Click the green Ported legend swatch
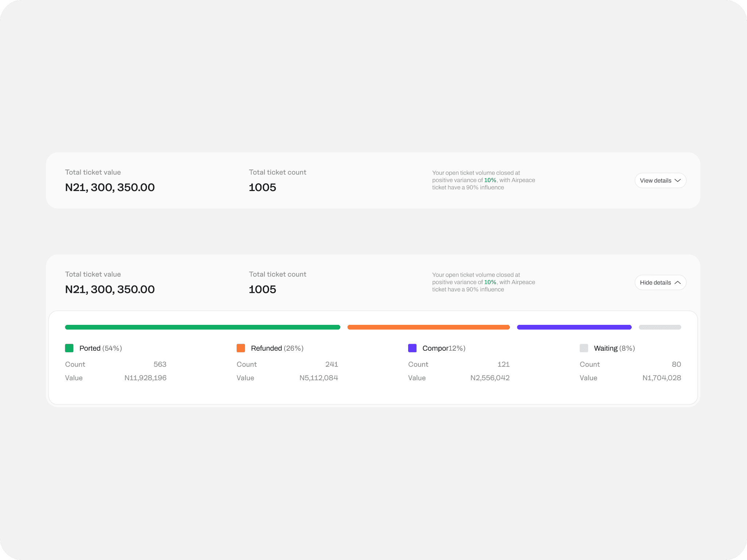 click(x=69, y=348)
